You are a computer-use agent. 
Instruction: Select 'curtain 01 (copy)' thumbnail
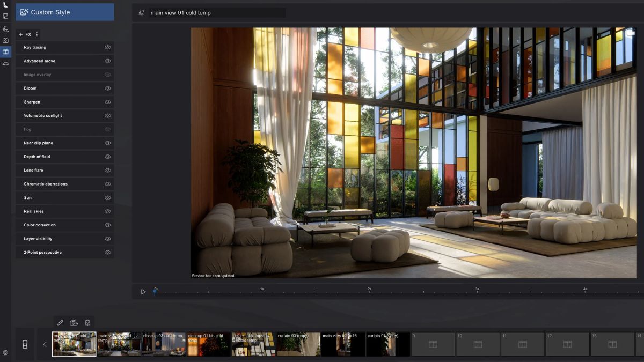coord(388,344)
